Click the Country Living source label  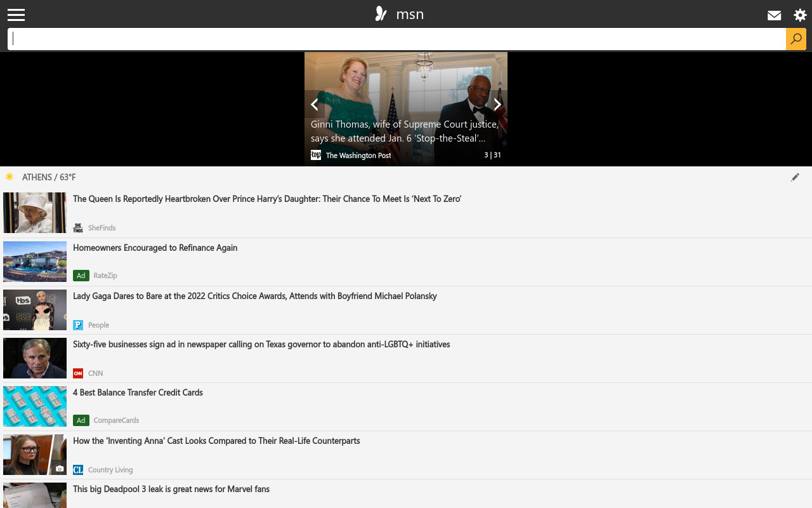(110, 470)
